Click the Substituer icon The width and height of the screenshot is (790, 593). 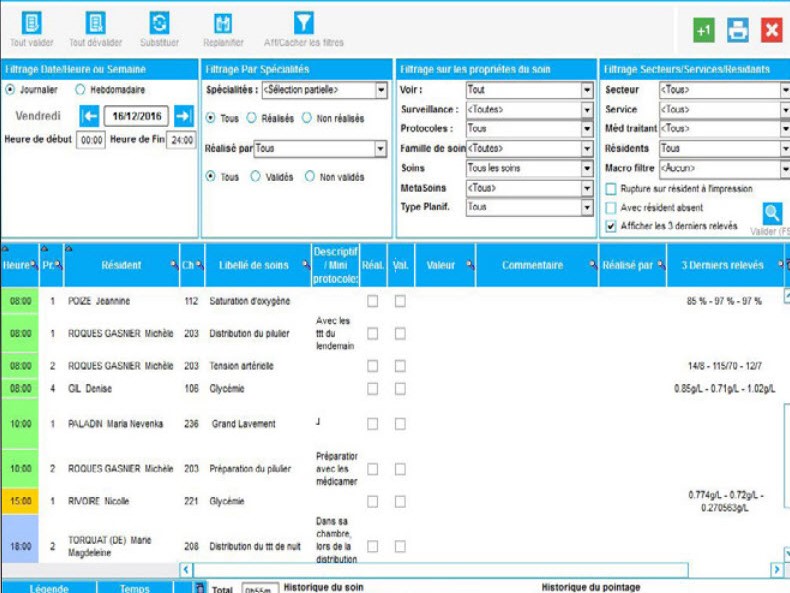point(159,24)
